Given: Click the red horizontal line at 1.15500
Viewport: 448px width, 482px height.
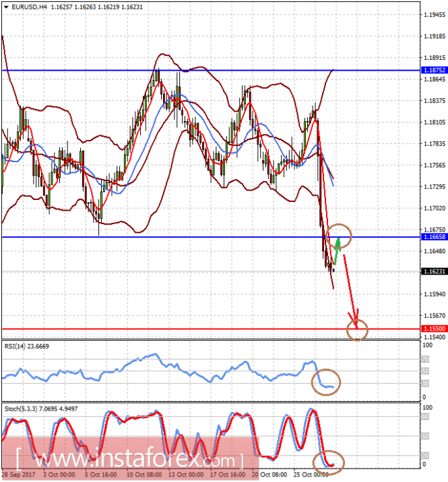Looking at the screenshot, I should 211,329.
